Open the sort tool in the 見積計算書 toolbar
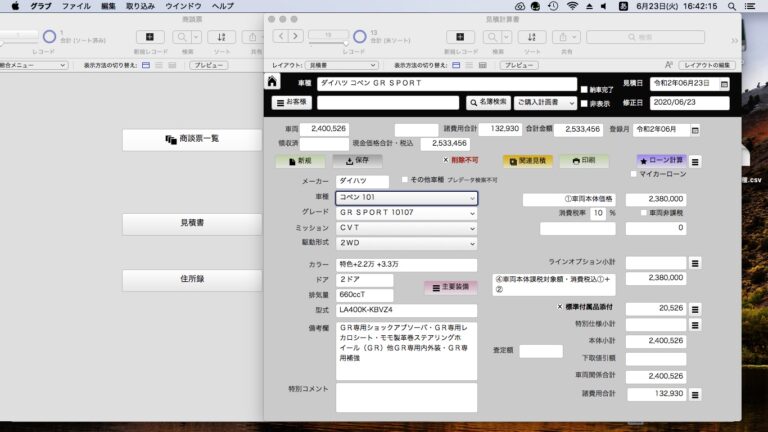 tap(531, 37)
